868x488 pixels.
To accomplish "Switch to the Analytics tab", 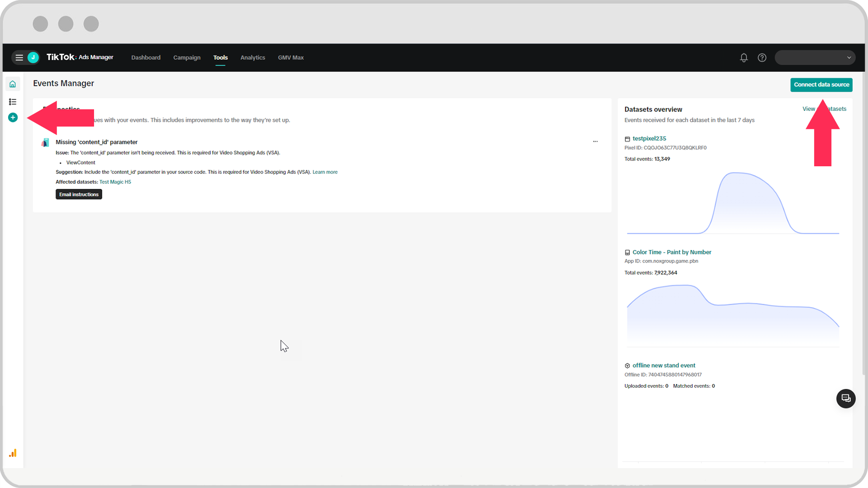I will click(253, 57).
